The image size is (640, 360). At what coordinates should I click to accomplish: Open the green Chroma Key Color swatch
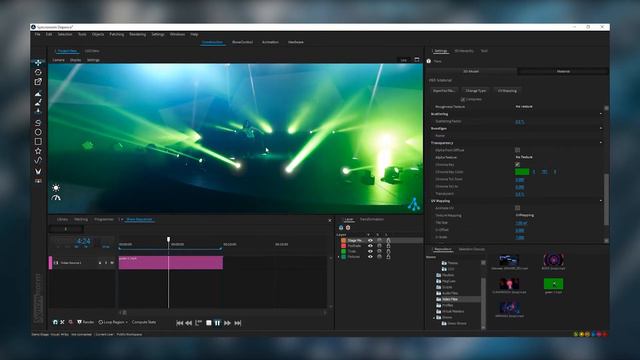[522, 172]
